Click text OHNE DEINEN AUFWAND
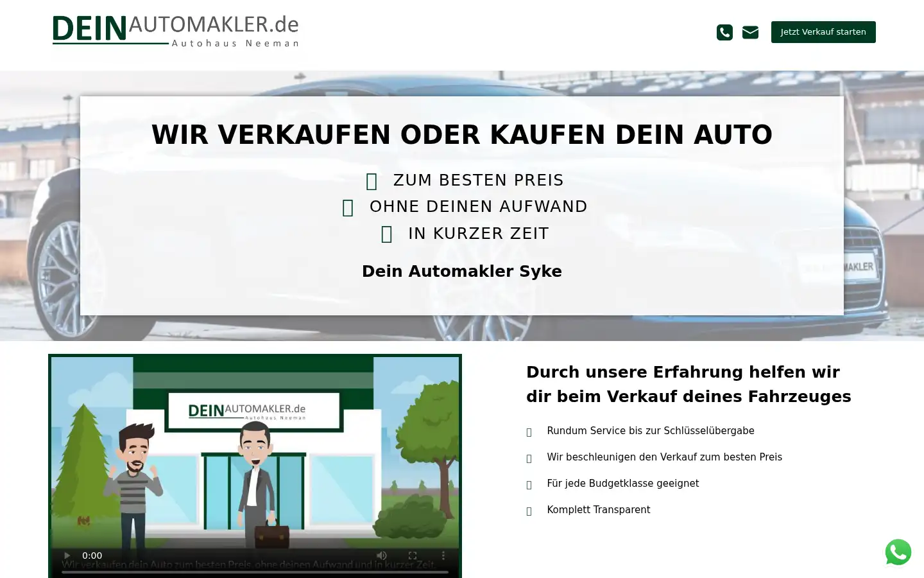The image size is (924, 578). [x=479, y=207]
